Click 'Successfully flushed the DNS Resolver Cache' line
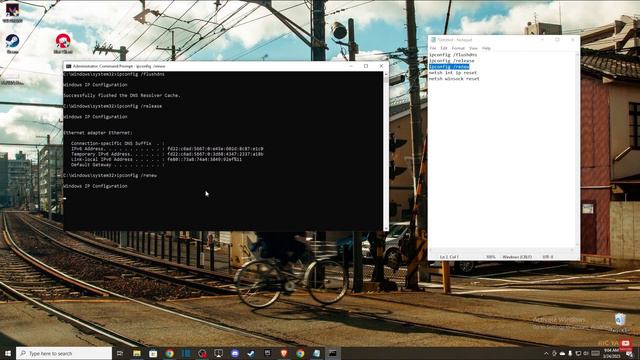Screen dimensions: 640x360 click(x=122, y=96)
